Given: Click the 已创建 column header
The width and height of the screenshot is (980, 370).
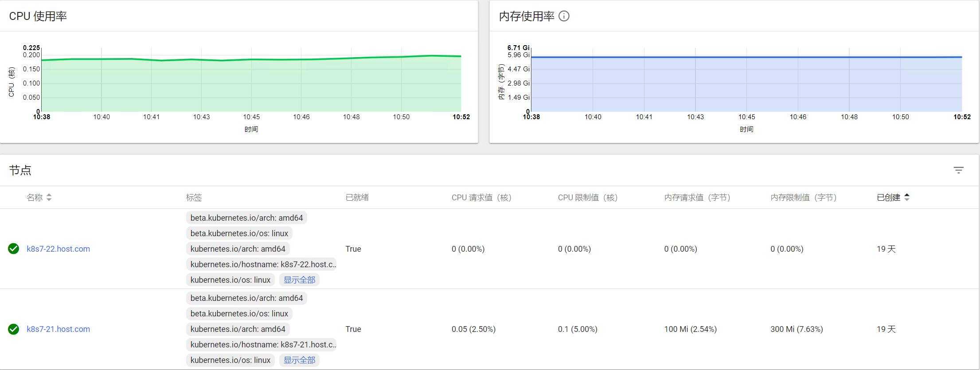Looking at the screenshot, I should [x=888, y=197].
